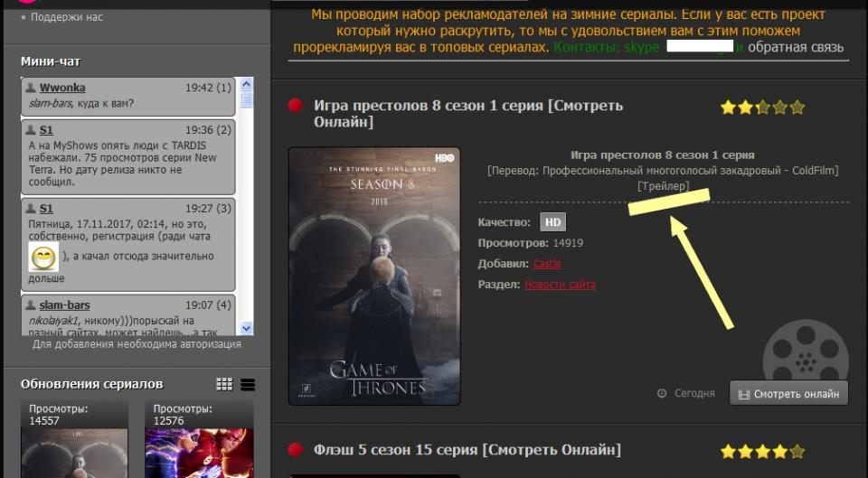868x478 pixels.
Task: Open the обратная связь contact link
Action: click(x=795, y=47)
